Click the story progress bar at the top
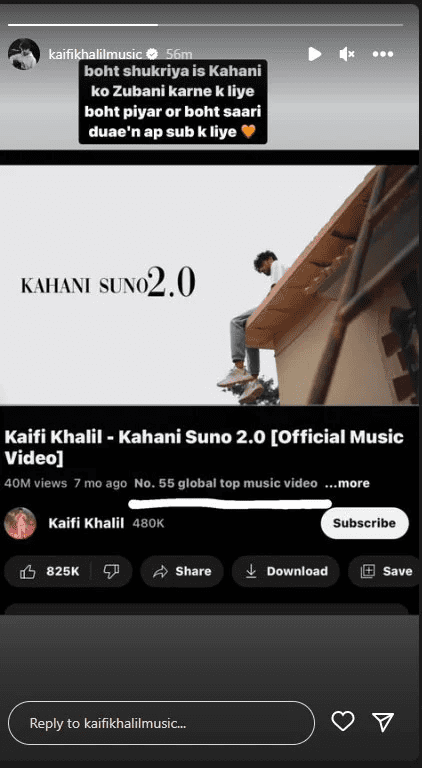The width and height of the screenshot is (422, 768). coord(206,24)
